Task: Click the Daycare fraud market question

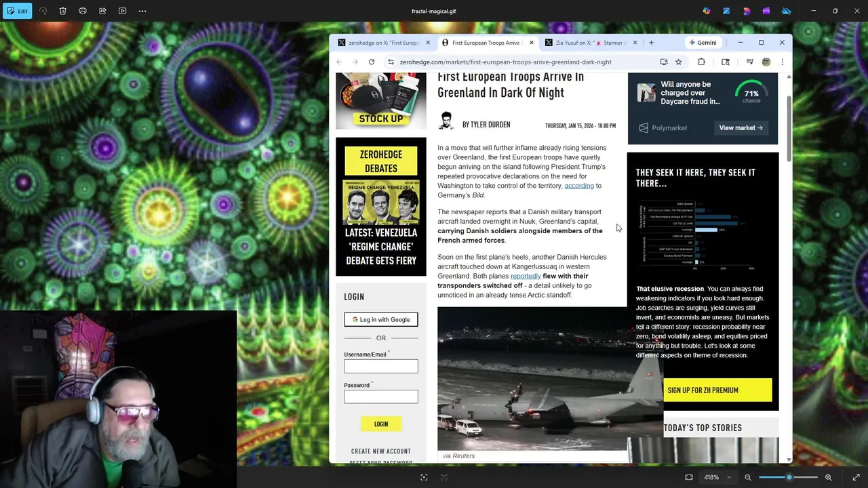Action: (690, 93)
